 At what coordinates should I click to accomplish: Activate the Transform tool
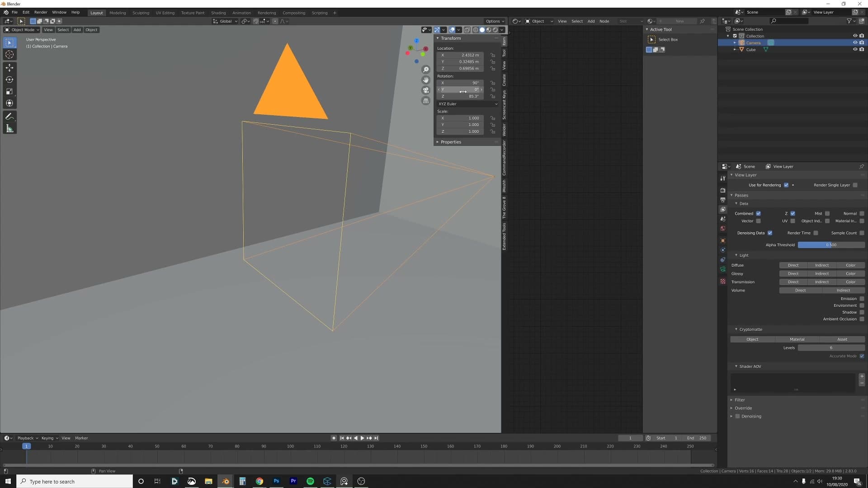click(9, 103)
